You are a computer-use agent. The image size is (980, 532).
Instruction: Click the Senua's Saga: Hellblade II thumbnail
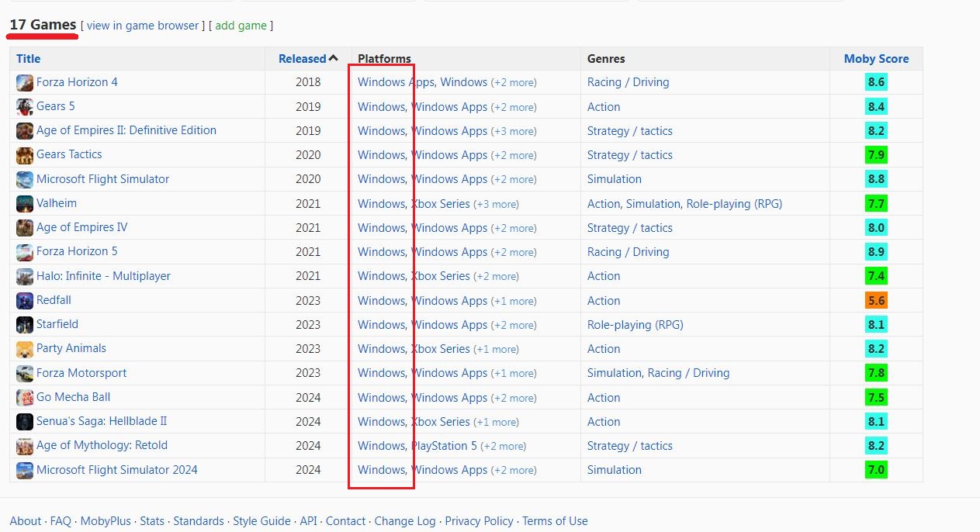[x=25, y=421]
